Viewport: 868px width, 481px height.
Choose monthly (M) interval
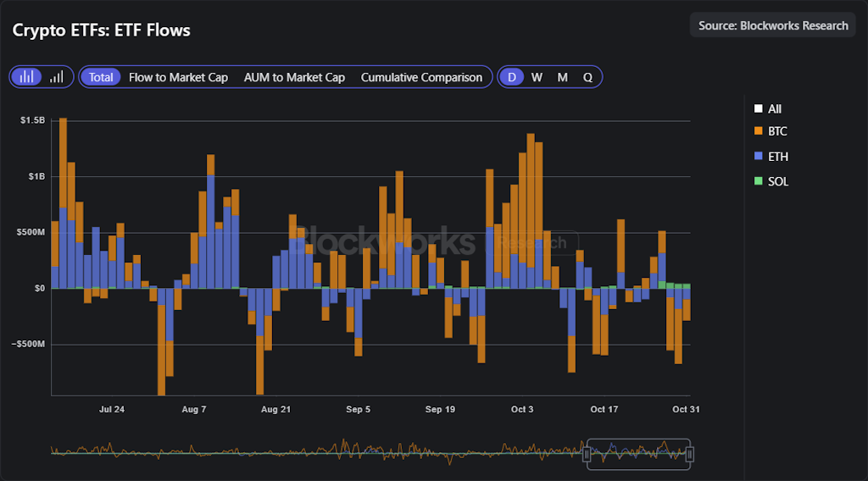[562, 77]
